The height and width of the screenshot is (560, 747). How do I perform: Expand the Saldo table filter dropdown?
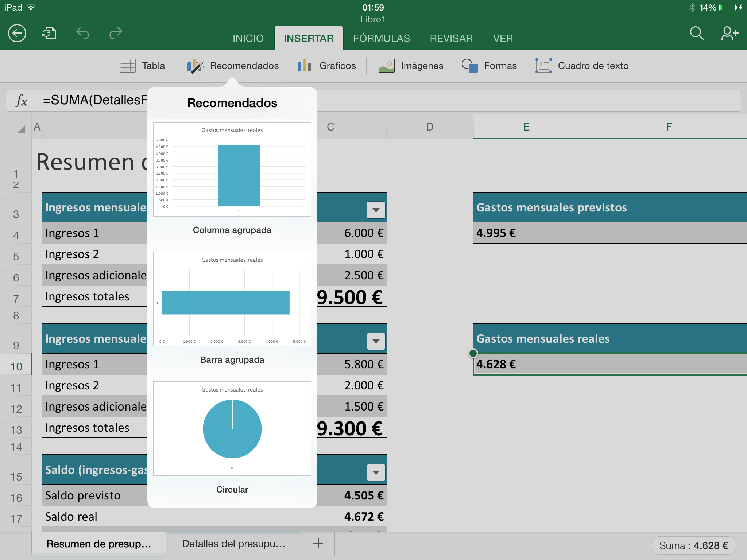pos(376,472)
